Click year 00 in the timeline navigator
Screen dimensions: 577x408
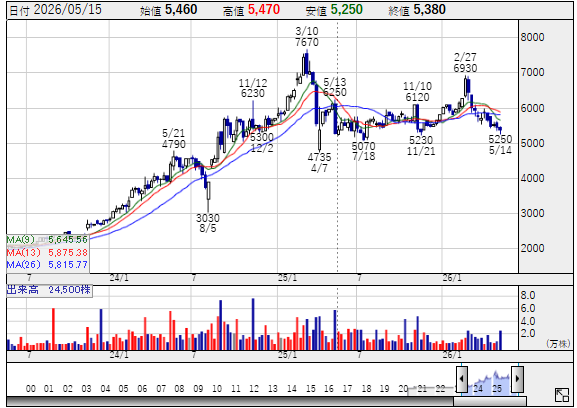pos(31,389)
